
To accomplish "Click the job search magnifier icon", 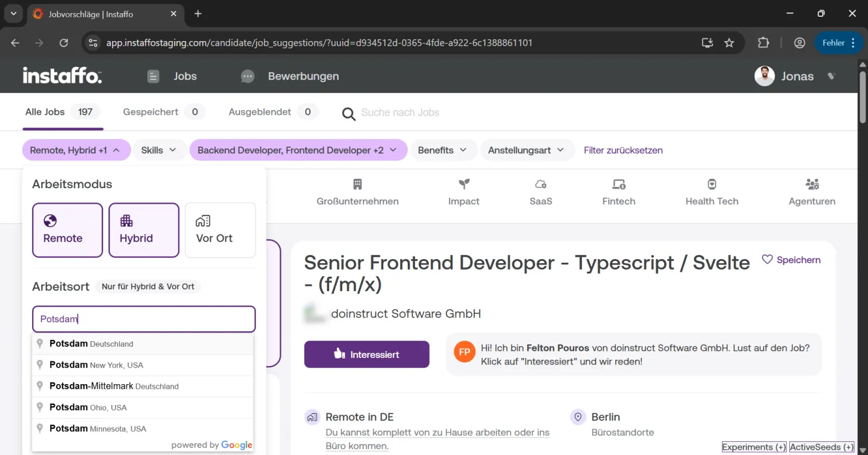I will 349,113.
